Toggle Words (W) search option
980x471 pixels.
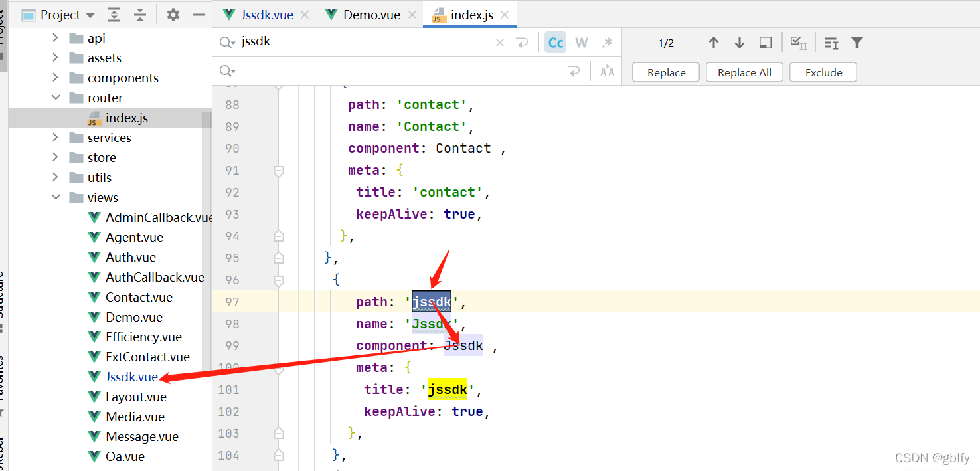point(582,43)
